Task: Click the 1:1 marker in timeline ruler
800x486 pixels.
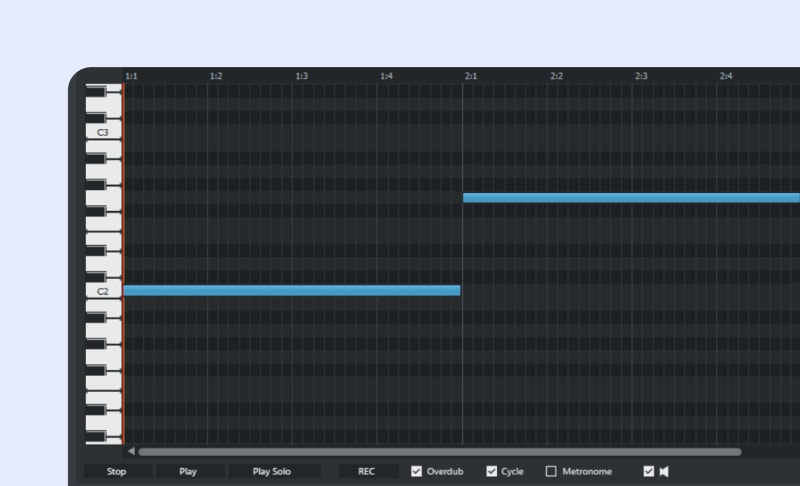Action: [x=131, y=76]
